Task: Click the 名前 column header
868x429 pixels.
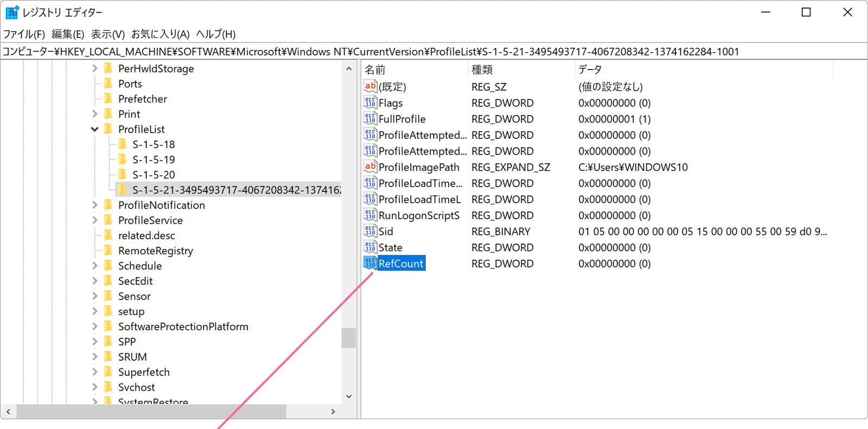Action: 414,69
